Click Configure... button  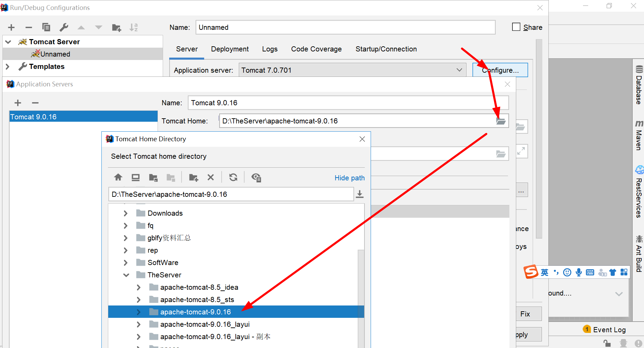tap(500, 70)
